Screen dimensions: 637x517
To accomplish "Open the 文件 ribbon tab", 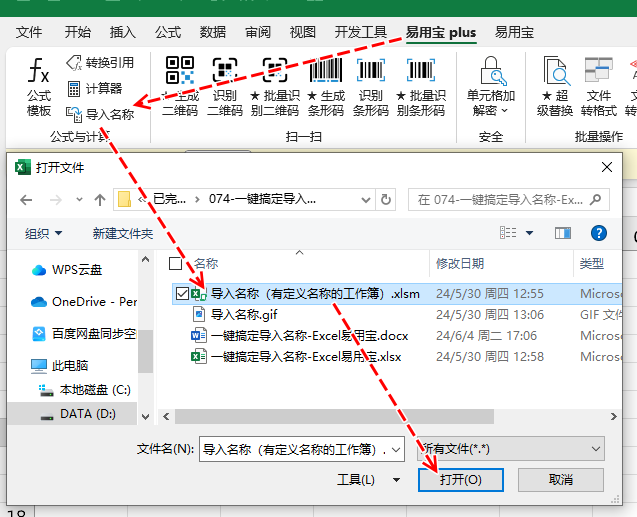I will 29,32.
